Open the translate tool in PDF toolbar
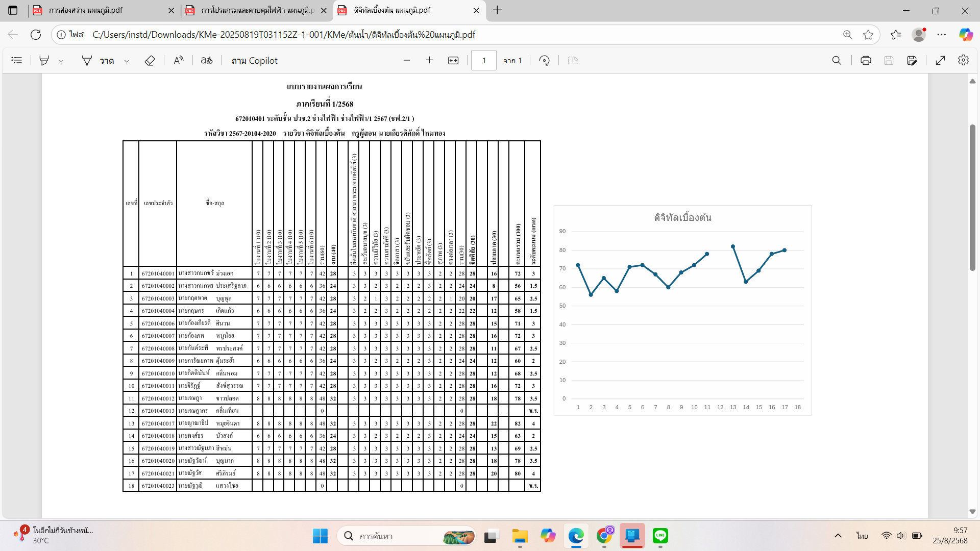This screenshot has height=551, width=980. click(207, 60)
